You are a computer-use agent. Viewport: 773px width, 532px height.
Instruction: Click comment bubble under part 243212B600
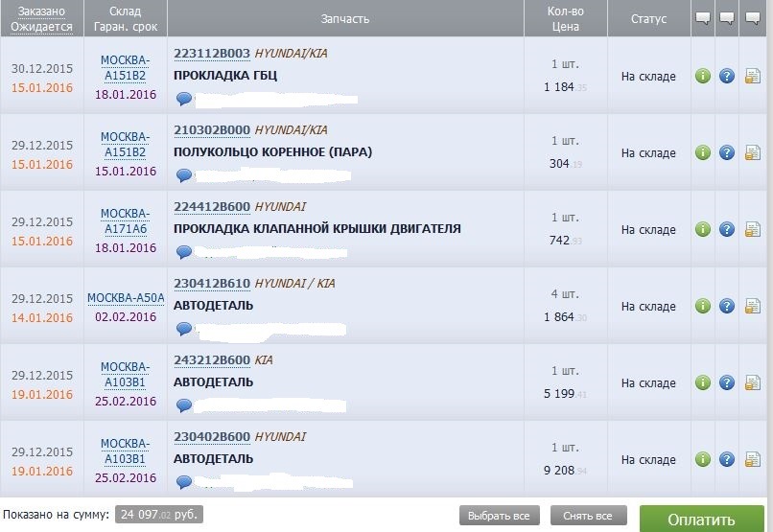(x=184, y=405)
